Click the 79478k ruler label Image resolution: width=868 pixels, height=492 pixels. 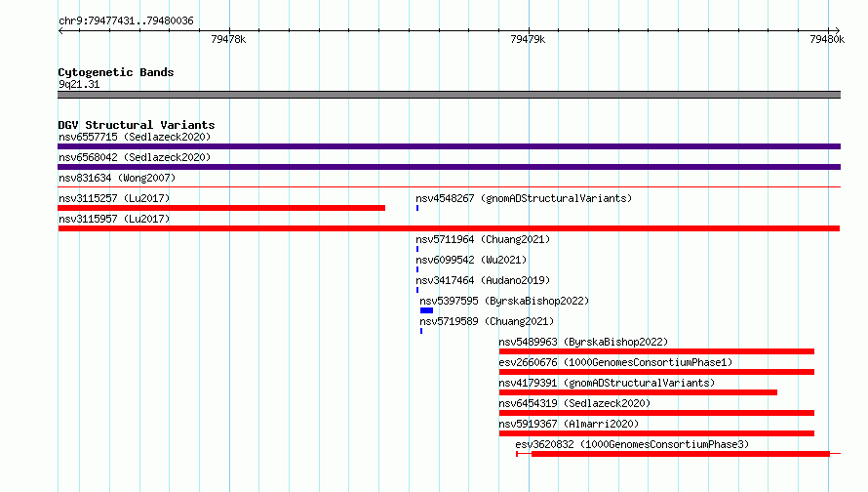tap(228, 39)
